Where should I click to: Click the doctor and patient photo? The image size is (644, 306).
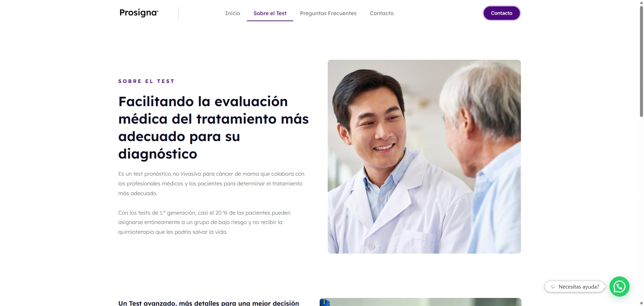(x=424, y=157)
